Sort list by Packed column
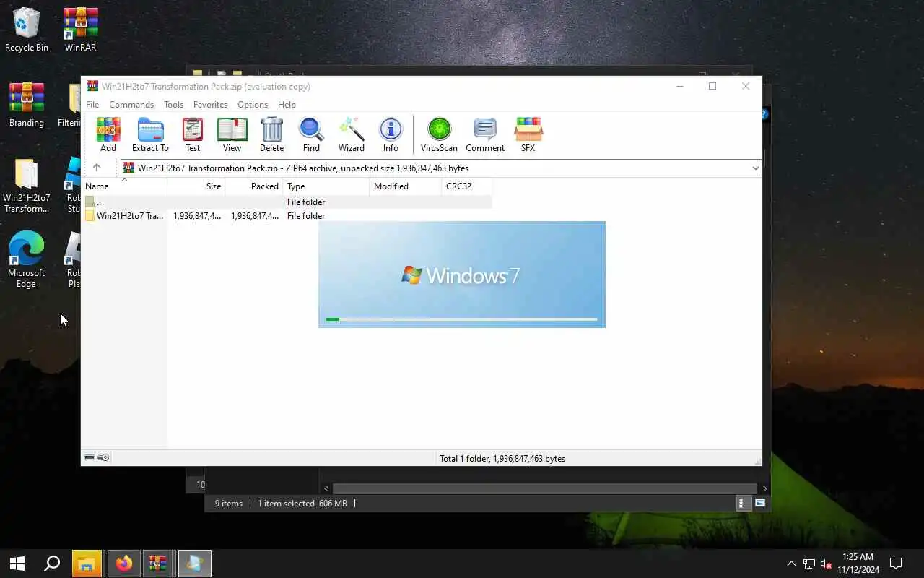 (x=254, y=186)
